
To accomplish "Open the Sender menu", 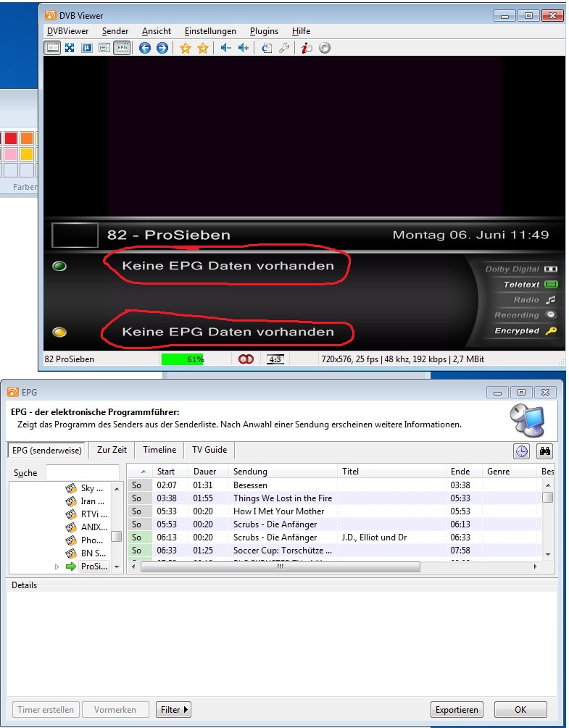I will 115,31.
